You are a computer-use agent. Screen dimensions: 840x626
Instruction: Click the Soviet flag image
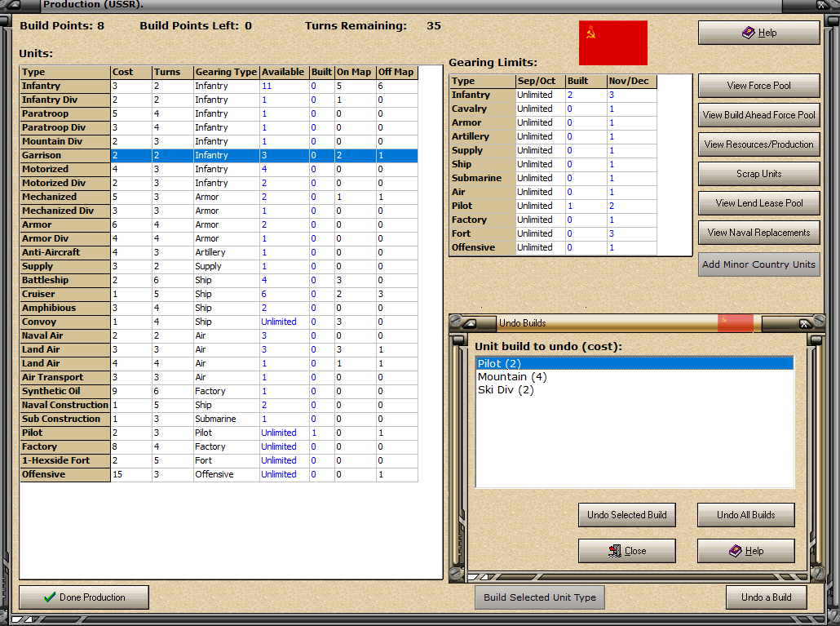click(x=612, y=43)
